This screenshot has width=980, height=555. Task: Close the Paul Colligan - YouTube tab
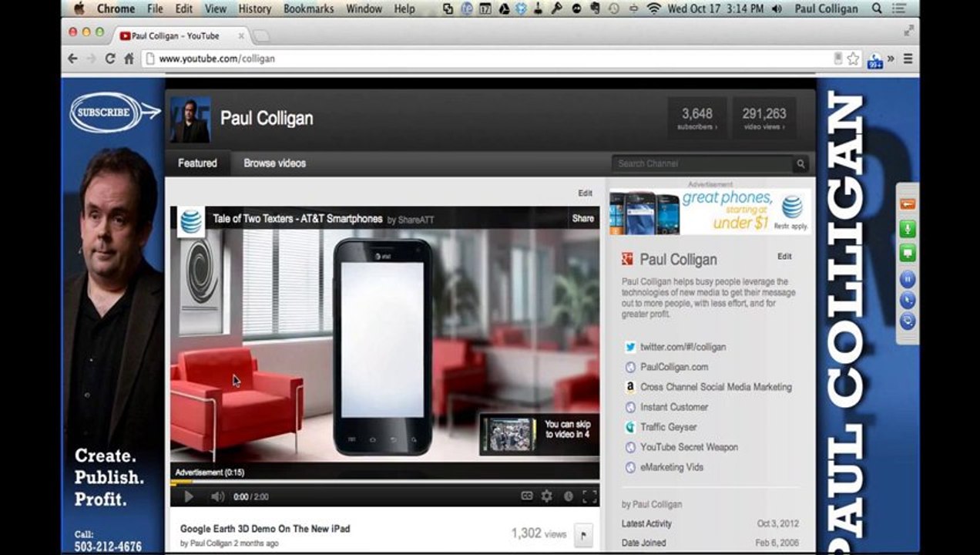tap(241, 35)
